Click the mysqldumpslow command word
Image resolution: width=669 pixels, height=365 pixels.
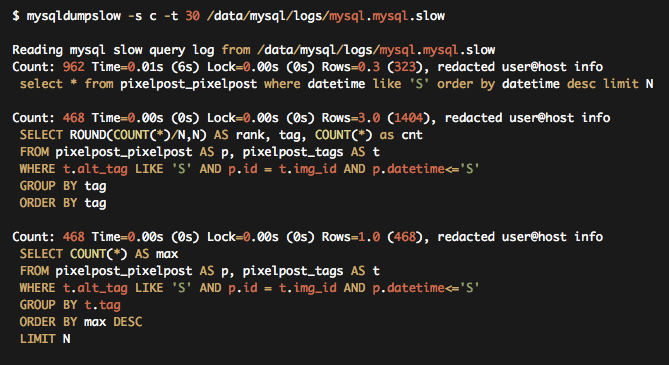click(74, 16)
